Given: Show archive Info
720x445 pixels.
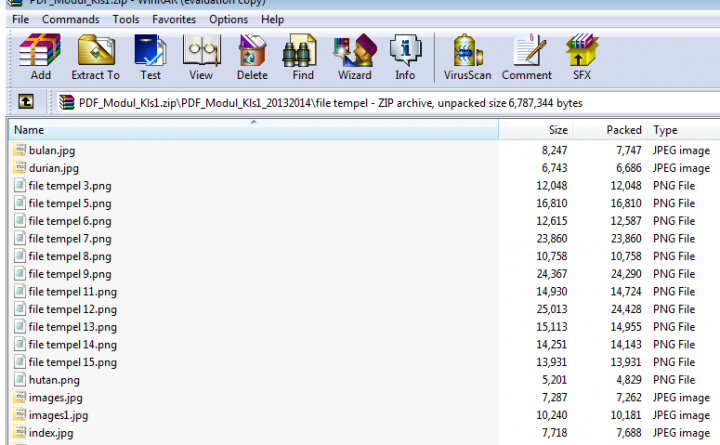Looking at the screenshot, I should tap(405, 56).
